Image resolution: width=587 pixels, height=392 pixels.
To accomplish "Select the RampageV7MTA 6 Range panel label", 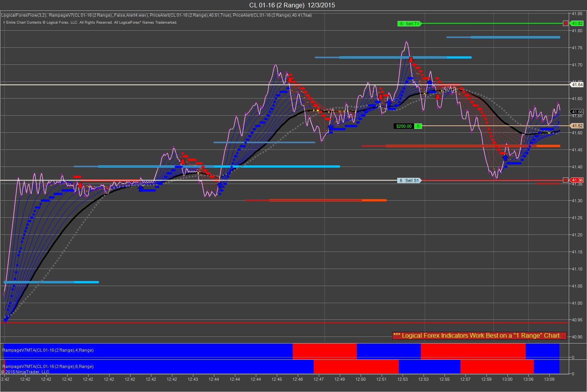I will coord(48,366).
